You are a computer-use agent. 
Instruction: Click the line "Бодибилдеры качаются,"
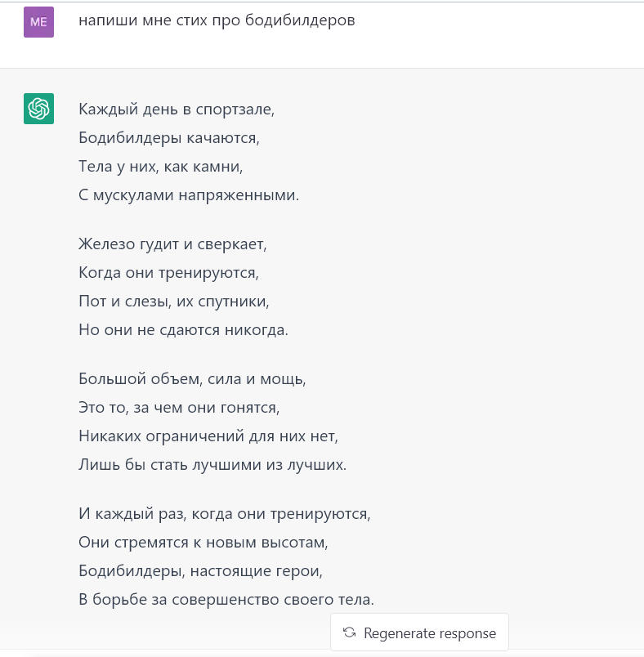pyautogui.click(x=168, y=137)
